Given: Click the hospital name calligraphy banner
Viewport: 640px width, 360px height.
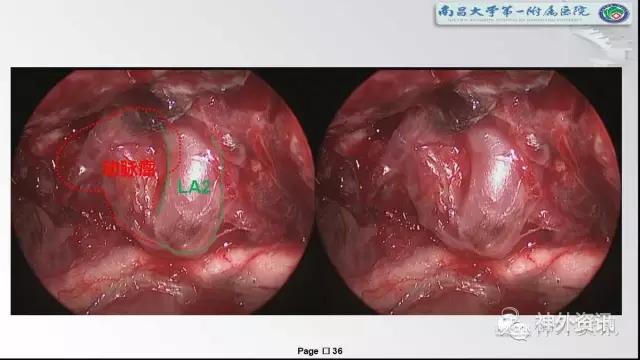Looking at the screenshot, I should click(513, 11).
